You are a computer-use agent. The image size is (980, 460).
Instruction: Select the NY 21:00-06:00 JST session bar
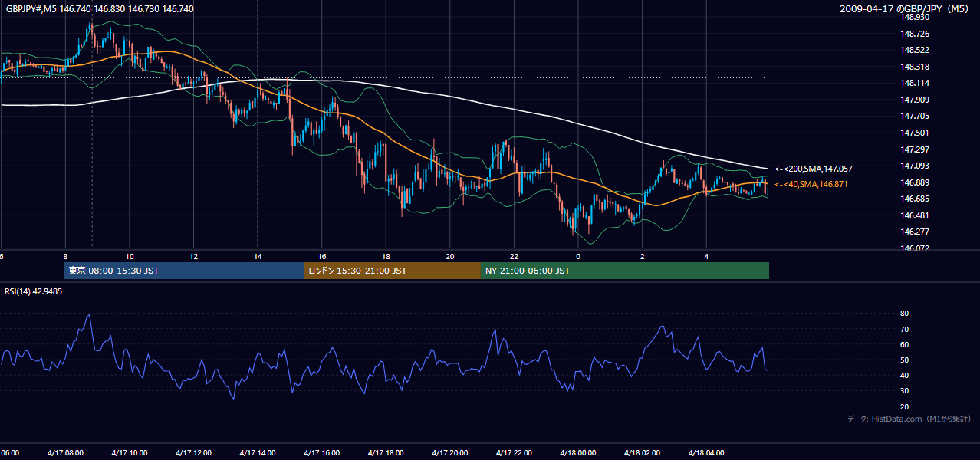coord(625,271)
